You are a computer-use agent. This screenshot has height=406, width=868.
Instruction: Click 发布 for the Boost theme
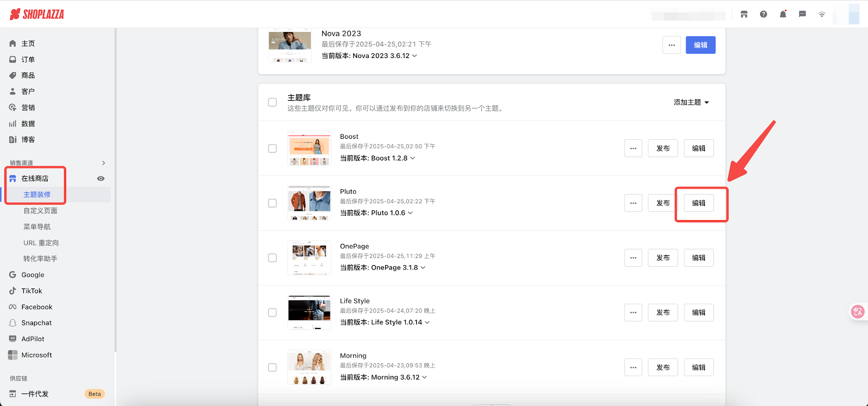click(x=663, y=149)
